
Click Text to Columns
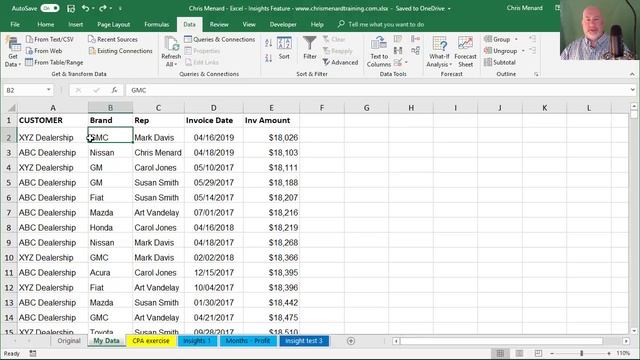pos(379,52)
